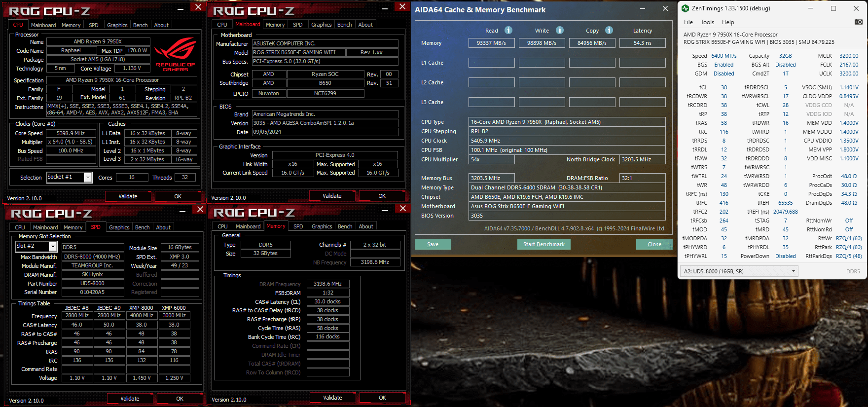The image size is (868, 407).
Task: Click the Speed 6400 MT/s value in ZenTimings
Action: [724, 56]
